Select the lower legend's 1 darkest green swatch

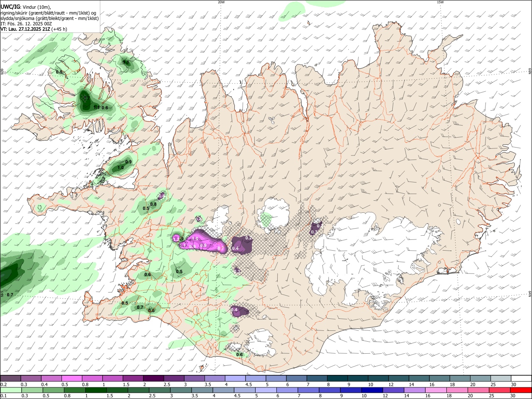tap(96, 390)
